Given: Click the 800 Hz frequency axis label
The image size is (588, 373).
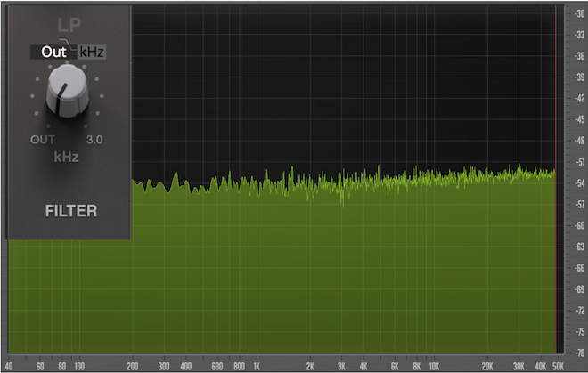Looking at the screenshot, I should tap(239, 366).
